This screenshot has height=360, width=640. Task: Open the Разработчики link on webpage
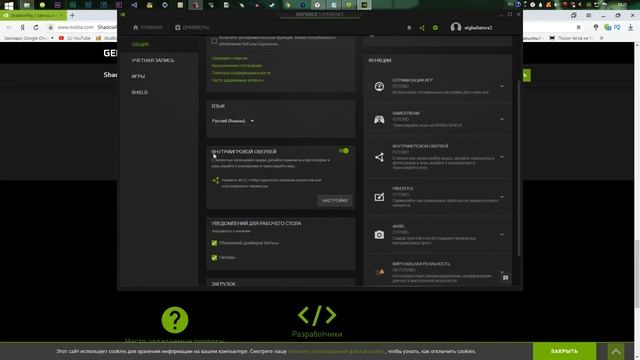tap(317, 334)
